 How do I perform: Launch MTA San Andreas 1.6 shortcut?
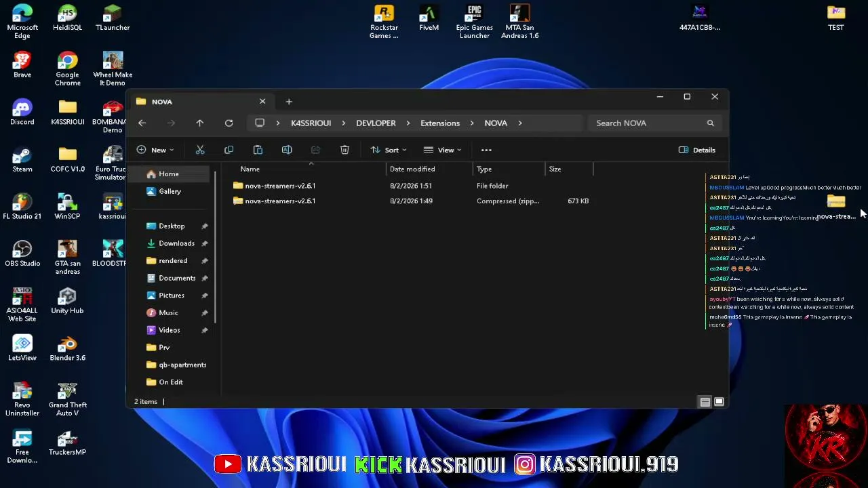pos(519,23)
